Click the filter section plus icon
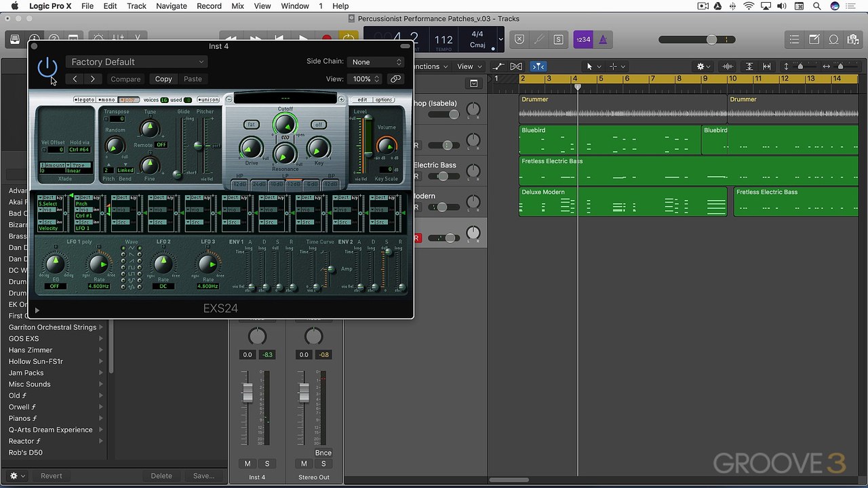This screenshot has width=868, height=488. click(x=341, y=100)
